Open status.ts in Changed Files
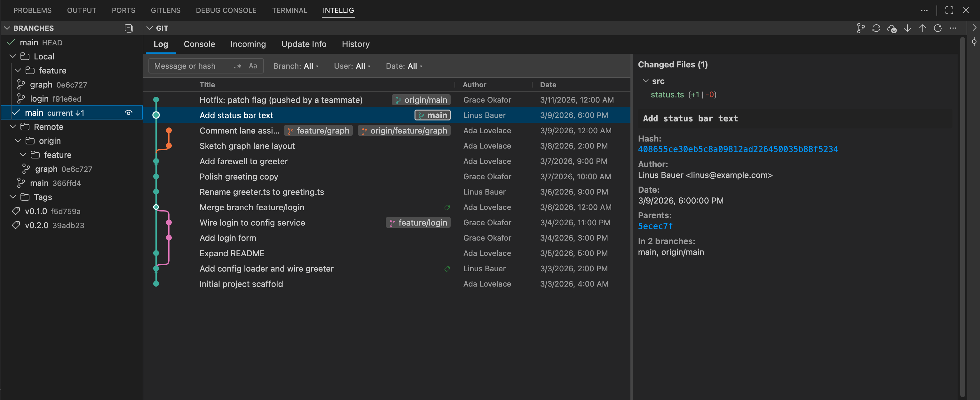This screenshot has width=980, height=400. click(667, 95)
